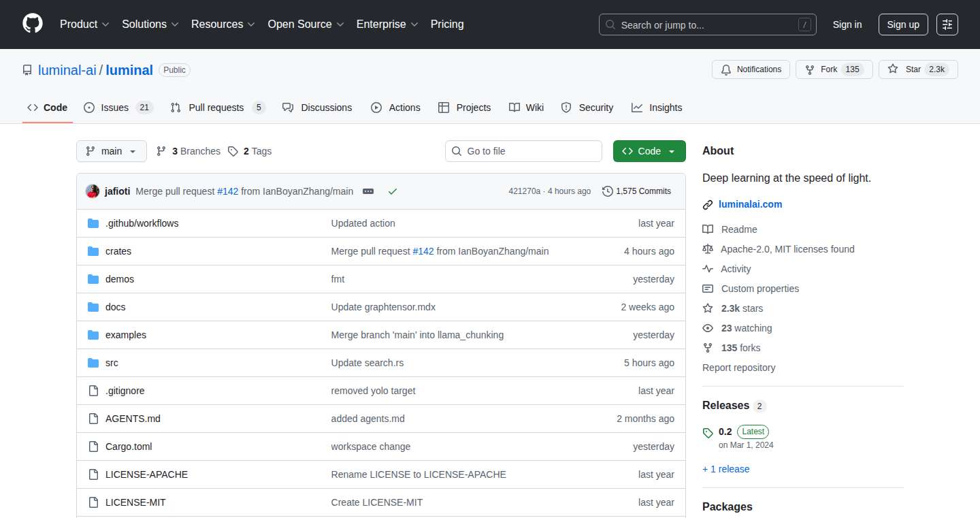Screen dimensions: 980x518
Task: Open 'removed yolo target' commit message
Action: pyautogui.click(x=373, y=391)
